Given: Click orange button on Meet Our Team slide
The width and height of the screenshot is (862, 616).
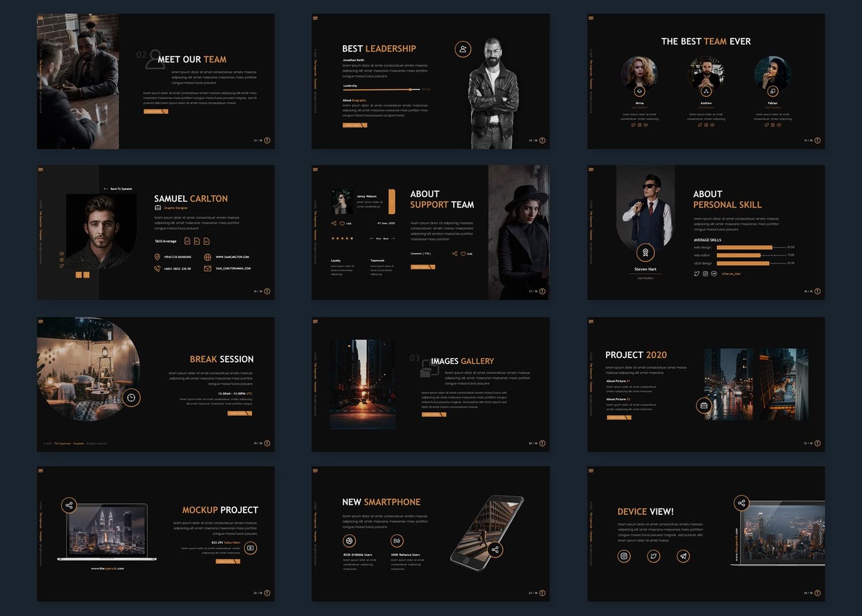Looking at the screenshot, I should pyautogui.click(x=156, y=111).
